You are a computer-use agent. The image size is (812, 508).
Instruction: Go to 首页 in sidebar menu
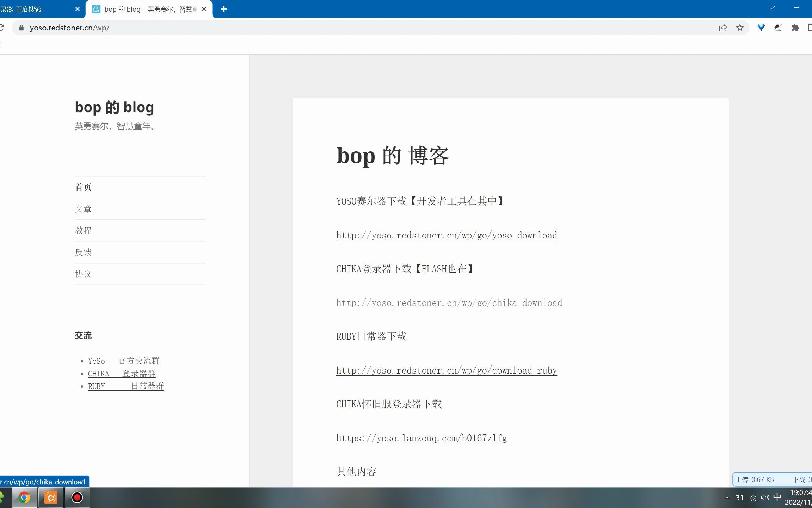click(83, 187)
